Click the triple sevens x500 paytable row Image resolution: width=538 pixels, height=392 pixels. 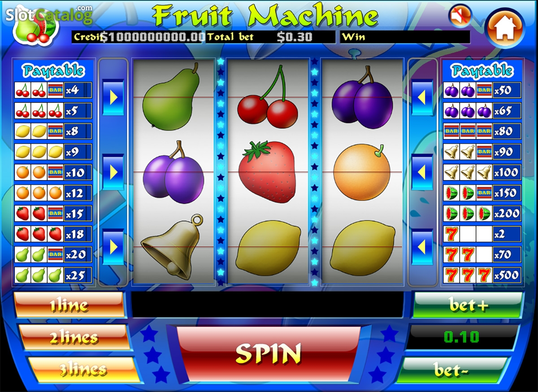[482, 275]
